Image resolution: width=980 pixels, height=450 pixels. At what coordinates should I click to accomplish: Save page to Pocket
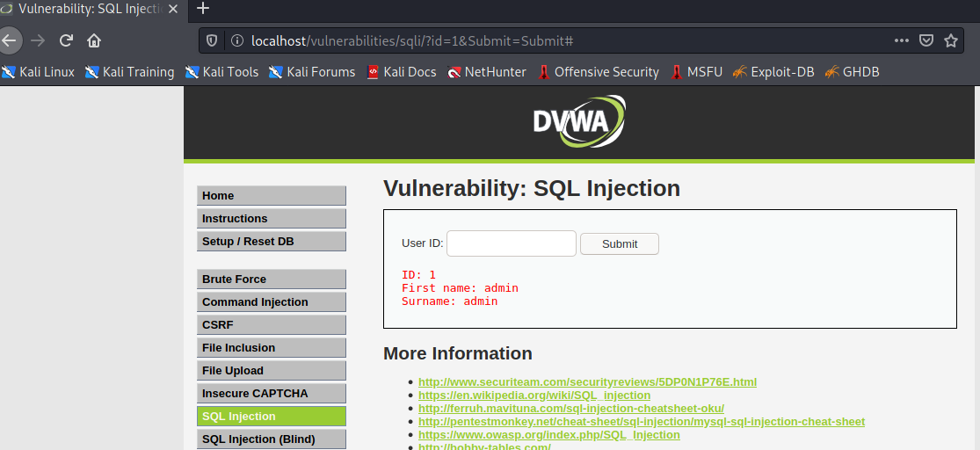pos(926,40)
